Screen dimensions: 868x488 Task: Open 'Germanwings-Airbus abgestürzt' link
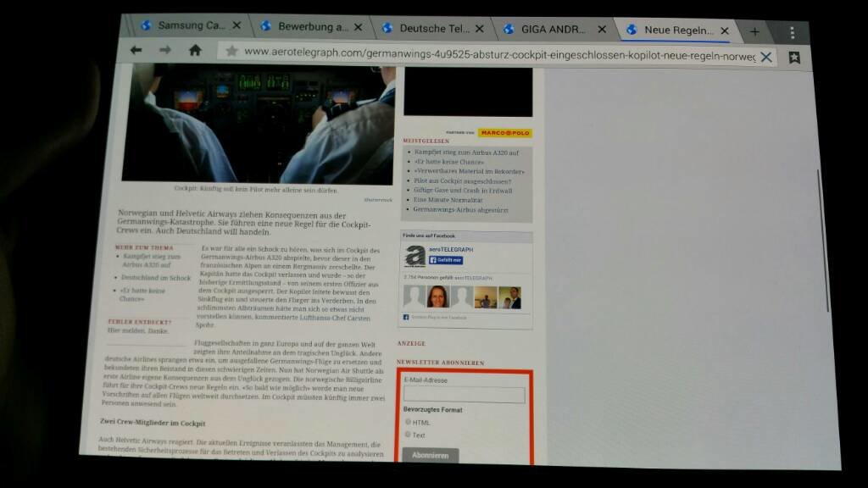pos(460,210)
